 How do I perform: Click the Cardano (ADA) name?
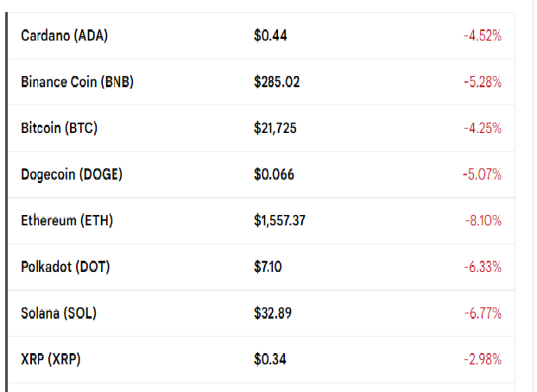(65, 35)
